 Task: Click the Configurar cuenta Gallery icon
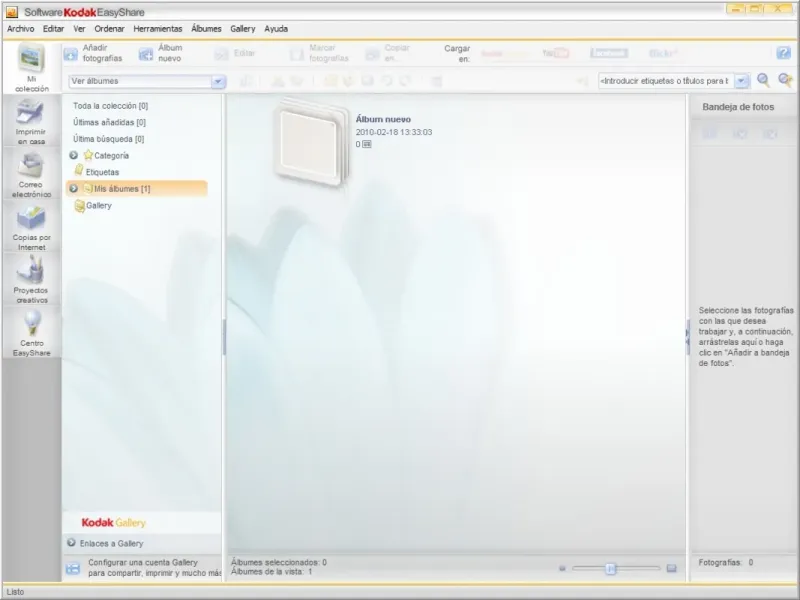pyautogui.click(x=73, y=568)
